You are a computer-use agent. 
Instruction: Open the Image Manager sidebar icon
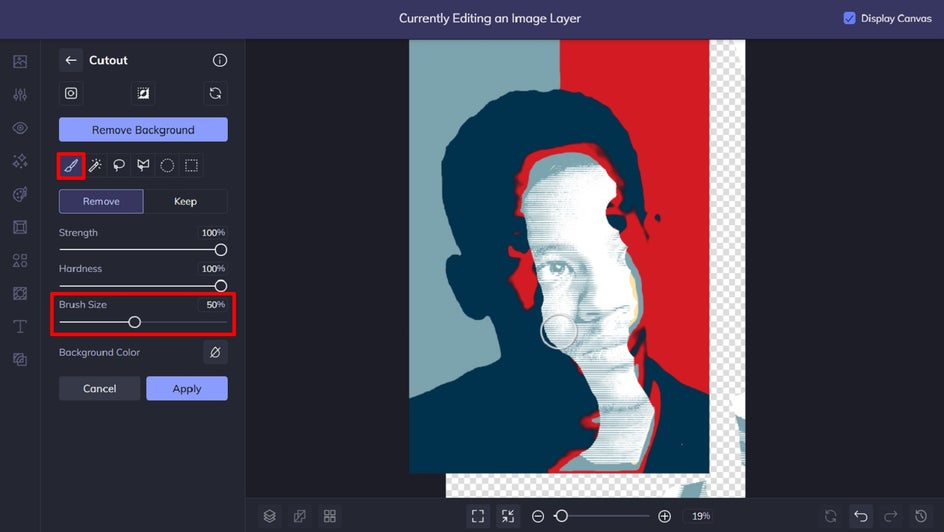[x=20, y=61]
